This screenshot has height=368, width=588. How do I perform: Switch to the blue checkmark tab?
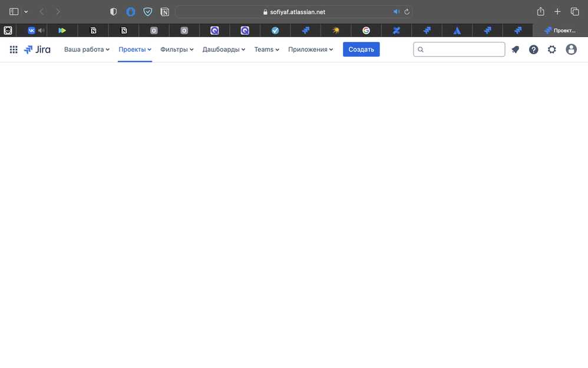pyautogui.click(x=275, y=31)
